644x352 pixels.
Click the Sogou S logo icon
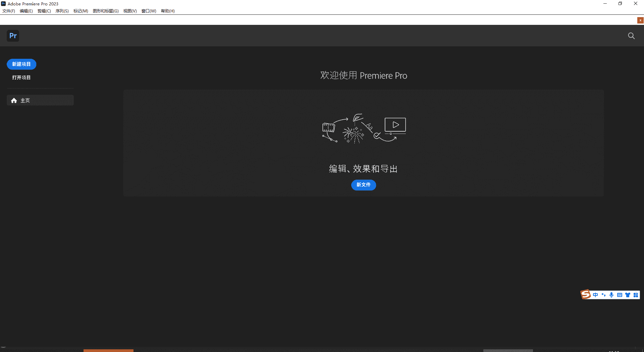(x=586, y=295)
